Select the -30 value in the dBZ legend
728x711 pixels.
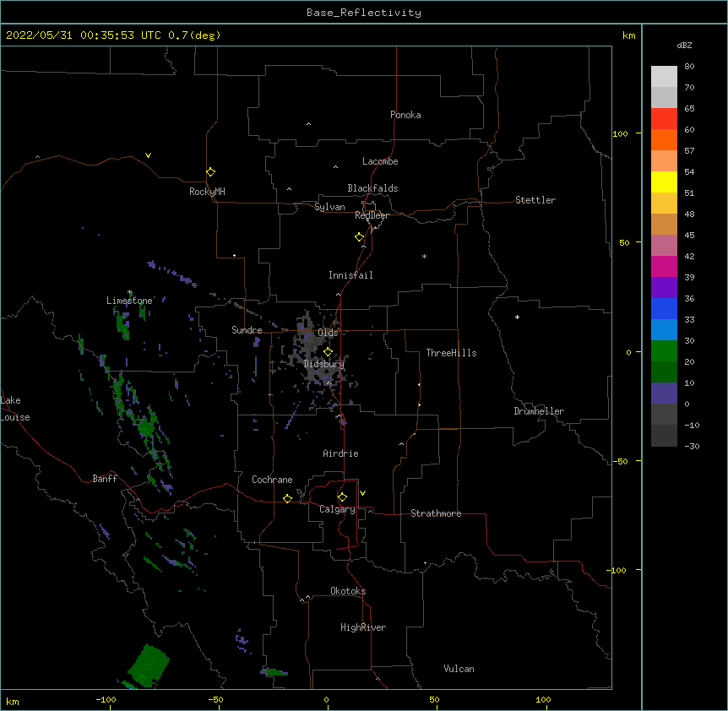click(692, 446)
